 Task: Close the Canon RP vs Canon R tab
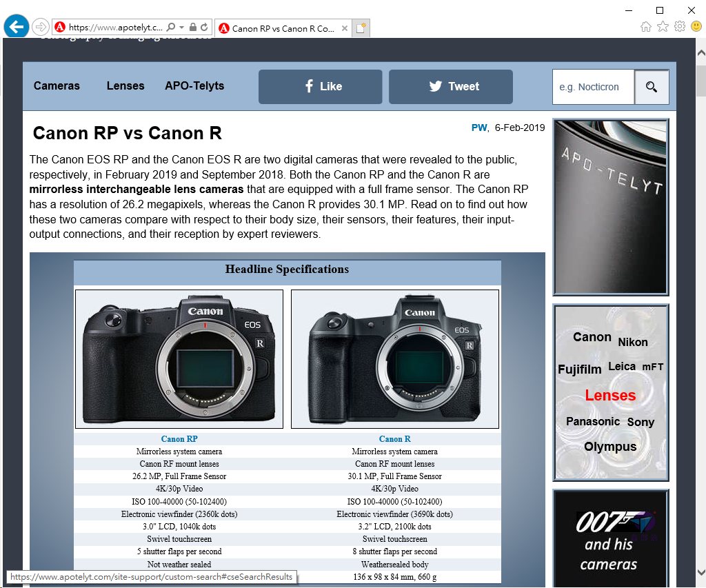tap(345, 28)
